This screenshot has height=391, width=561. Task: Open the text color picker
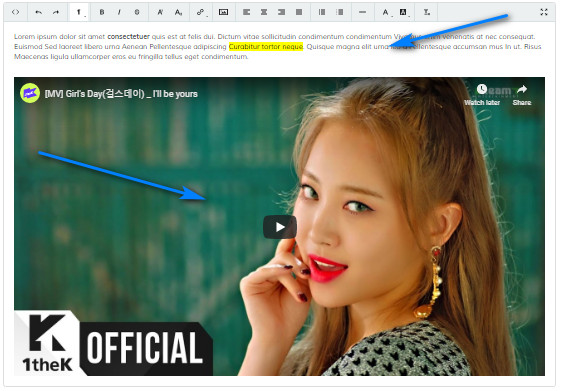[x=386, y=12]
